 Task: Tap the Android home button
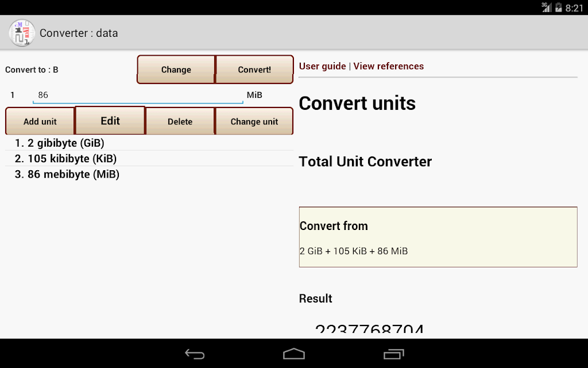(294, 354)
